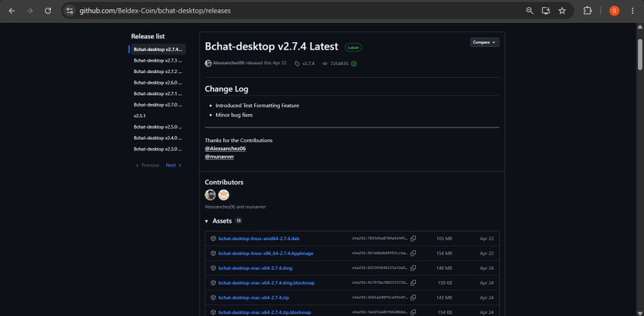
Task: Download bchat-desktop-mac-x64-2.7.4.dmg.blockmap
Action: tap(267, 283)
